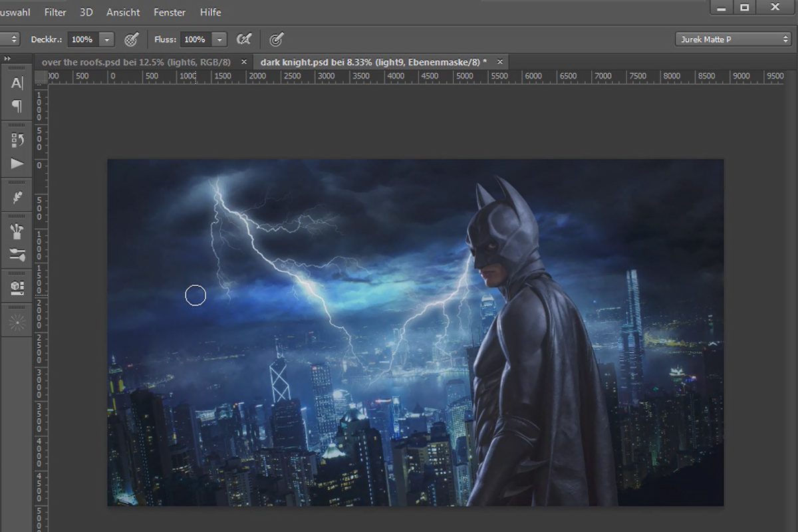798x532 pixels.
Task: Toggle pressure for size button
Action: point(277,39)
